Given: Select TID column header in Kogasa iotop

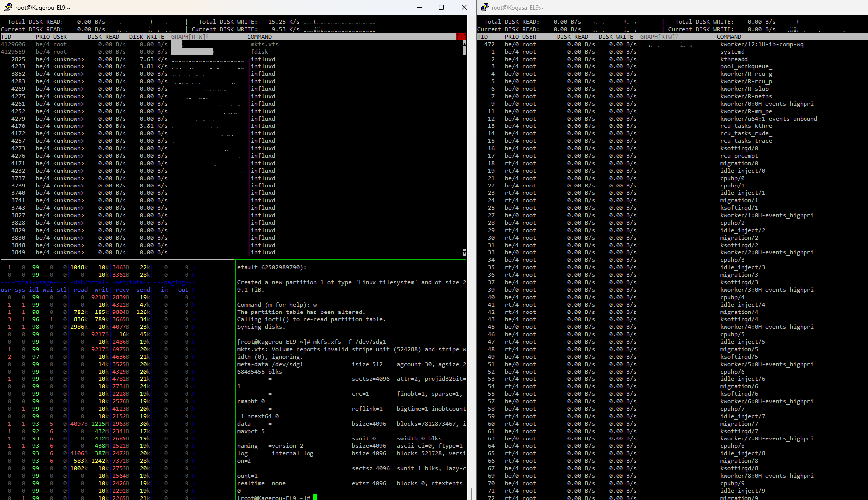Looking at the screenshot, I should click(482, 37).
